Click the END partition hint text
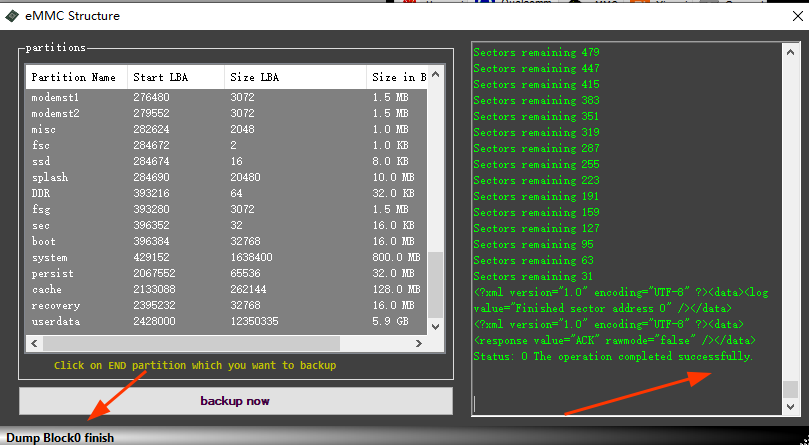Screen dimensions: 809x445 point(195,365)
